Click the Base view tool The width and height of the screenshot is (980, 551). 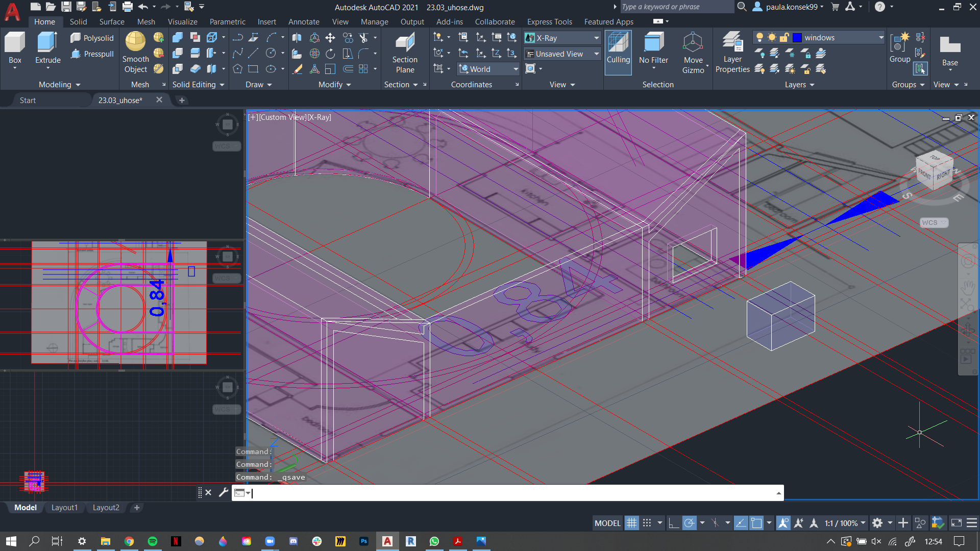[950, 51]
